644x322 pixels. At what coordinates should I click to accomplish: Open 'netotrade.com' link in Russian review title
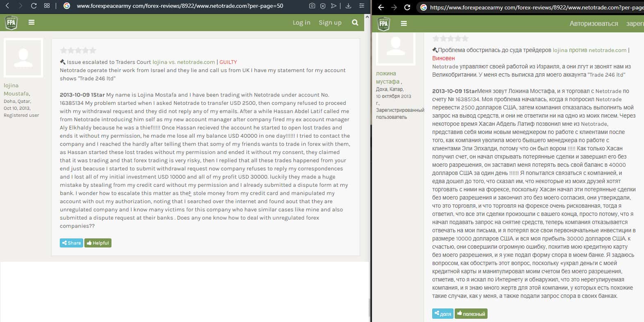point(608,50)
